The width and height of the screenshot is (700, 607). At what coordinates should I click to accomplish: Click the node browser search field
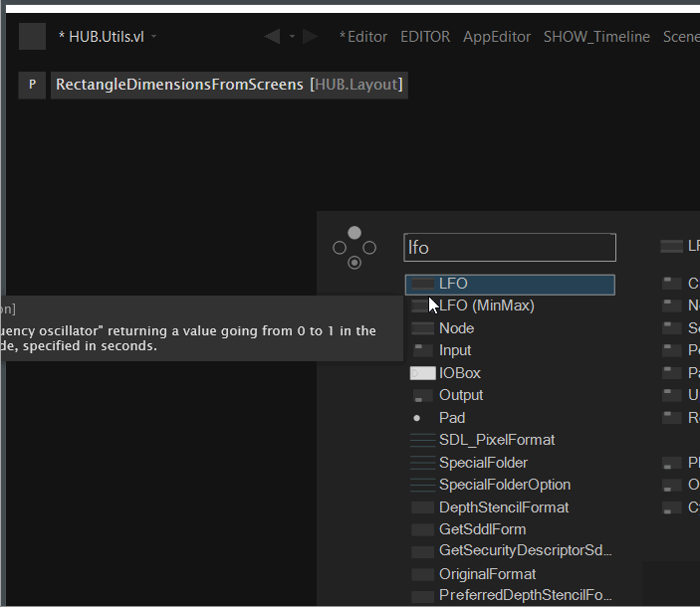click(510, 248)
